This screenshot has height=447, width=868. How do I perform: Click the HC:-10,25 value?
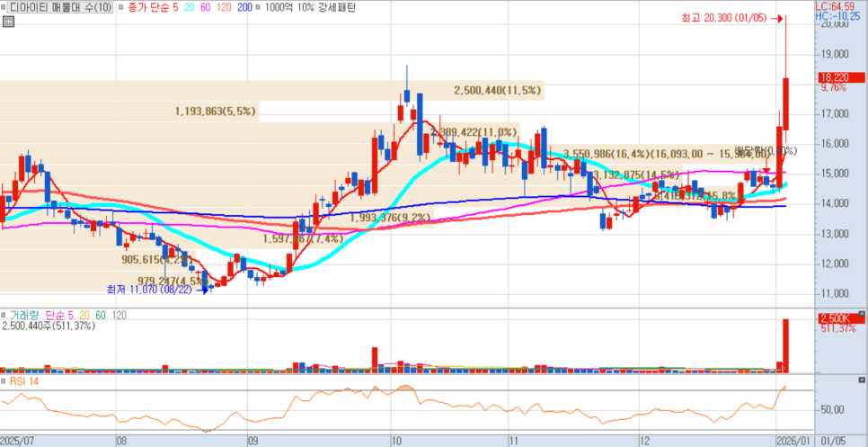pyautogui.click(x=839, y=16)
